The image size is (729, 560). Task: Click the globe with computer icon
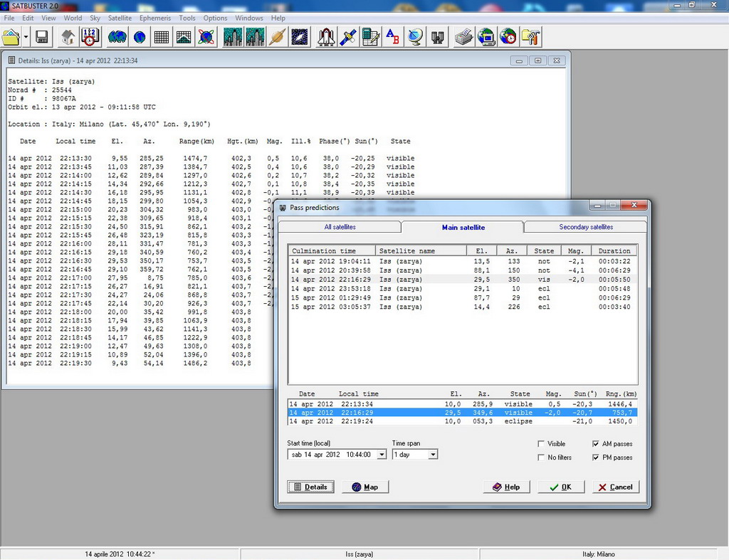click(486, 37)
